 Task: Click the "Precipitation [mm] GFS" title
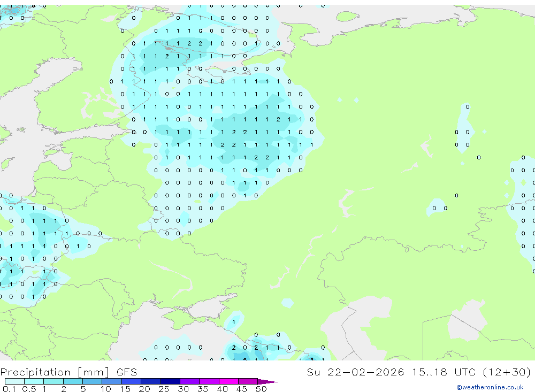tap(68, 372)
